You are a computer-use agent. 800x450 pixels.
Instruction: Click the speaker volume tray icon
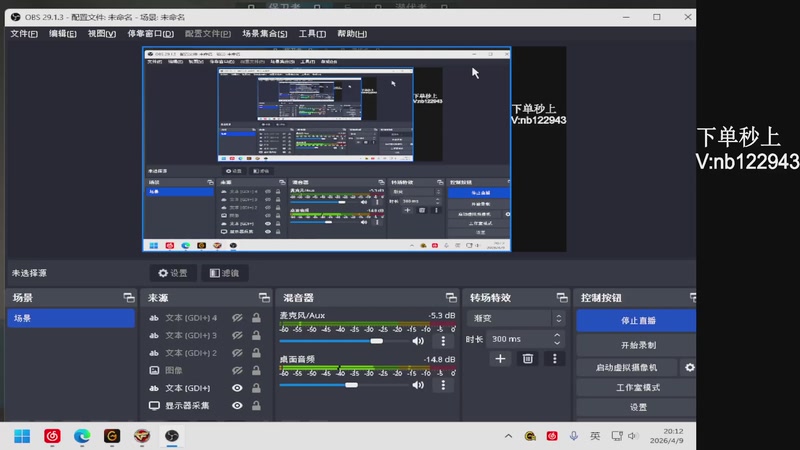[x=633, y=436]
